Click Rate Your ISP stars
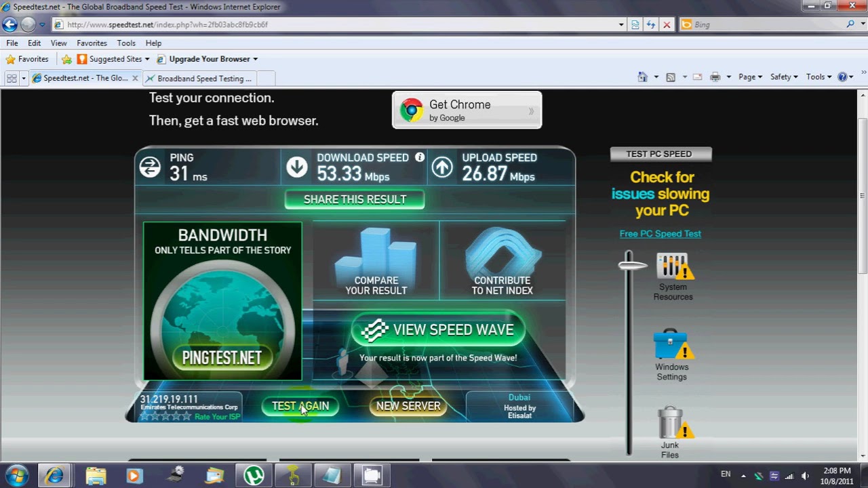Image resolution: width=868 pixels, height=488 pixels. point(165,416)
